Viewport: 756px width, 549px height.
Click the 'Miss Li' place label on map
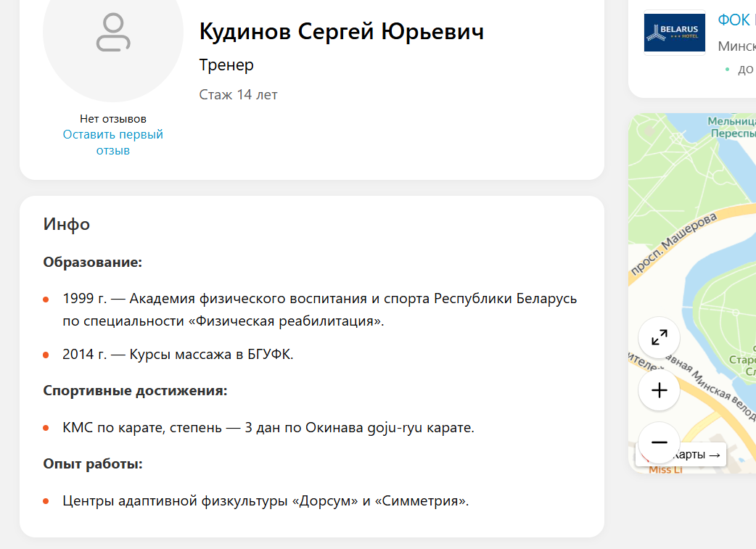[x=665, y=469]
